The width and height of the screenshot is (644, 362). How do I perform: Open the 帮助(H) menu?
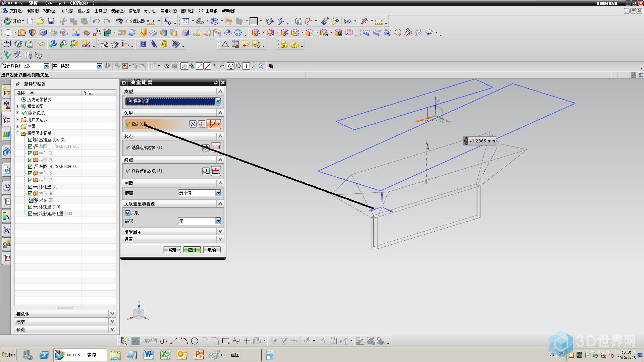coord(228,11)
